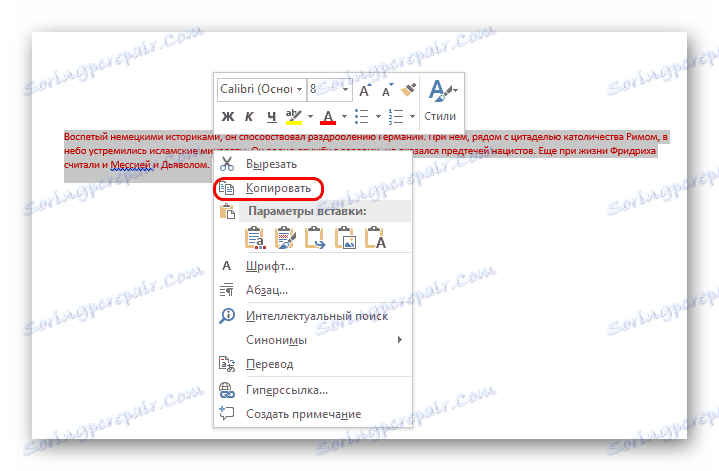Click the new comment bubble icon

(x=227, y=414)
